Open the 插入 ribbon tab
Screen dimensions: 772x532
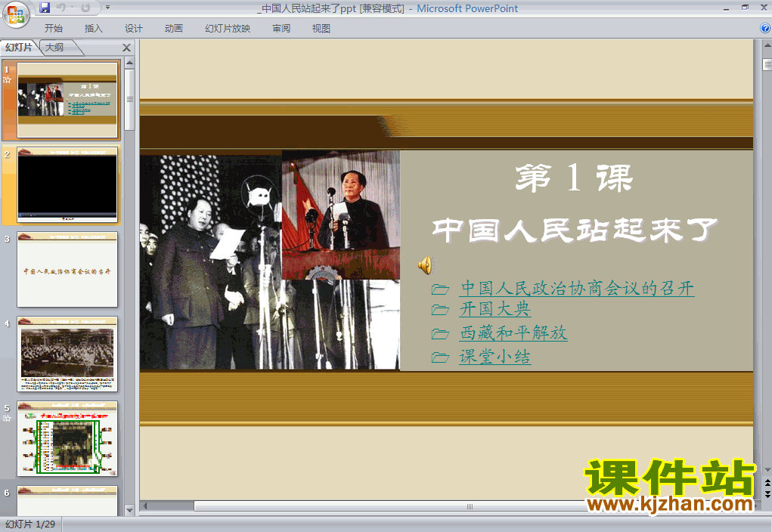pyautogui.click(x=94, y=29)
